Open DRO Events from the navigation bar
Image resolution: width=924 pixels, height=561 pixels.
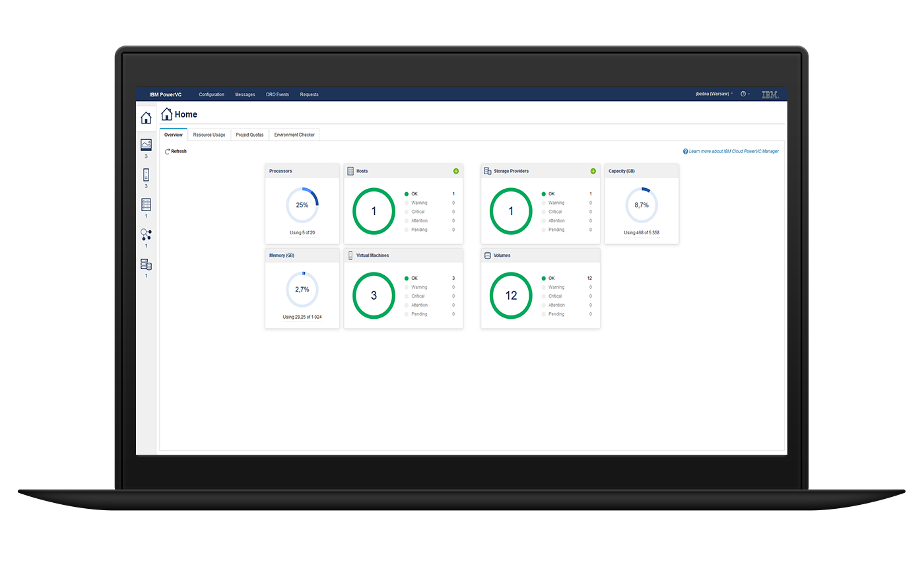click(x=277, y=94)
